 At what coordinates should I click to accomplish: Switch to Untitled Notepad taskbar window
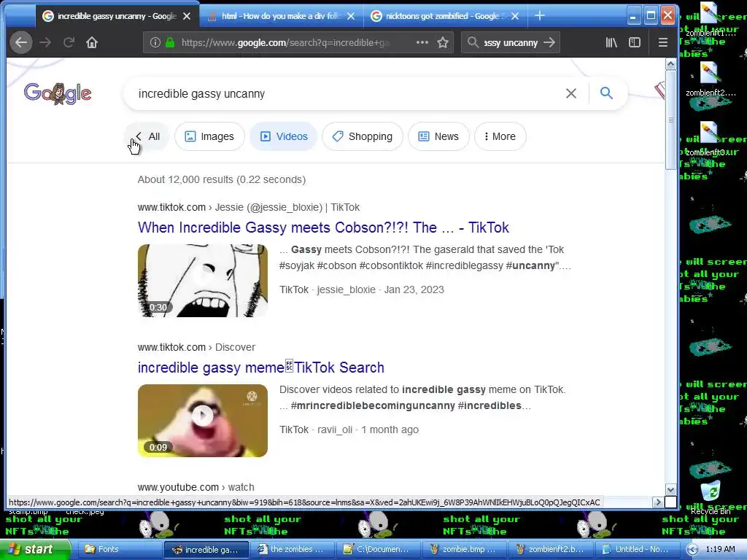tap(635, 549)
